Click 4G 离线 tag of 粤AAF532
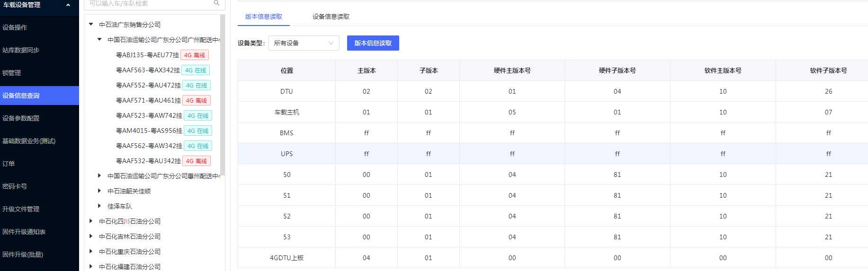The image size is (868, 271). 197,161
